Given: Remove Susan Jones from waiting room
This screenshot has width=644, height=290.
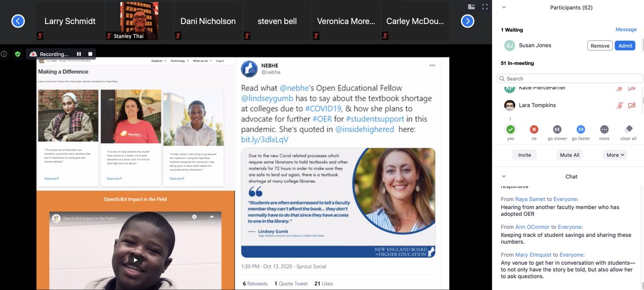Looking at the screenshot, I should tap(599, 46).
